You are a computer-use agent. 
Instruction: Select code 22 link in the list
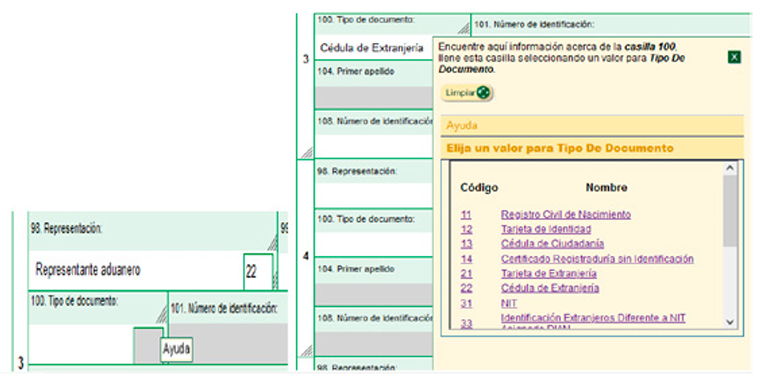click(466, 288)
